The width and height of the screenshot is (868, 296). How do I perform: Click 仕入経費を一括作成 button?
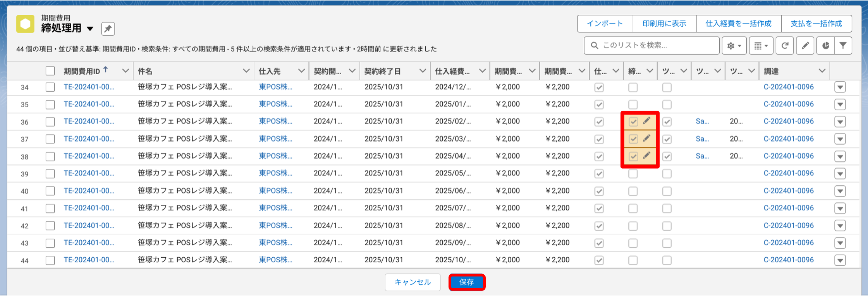click(x=738, y=24)
